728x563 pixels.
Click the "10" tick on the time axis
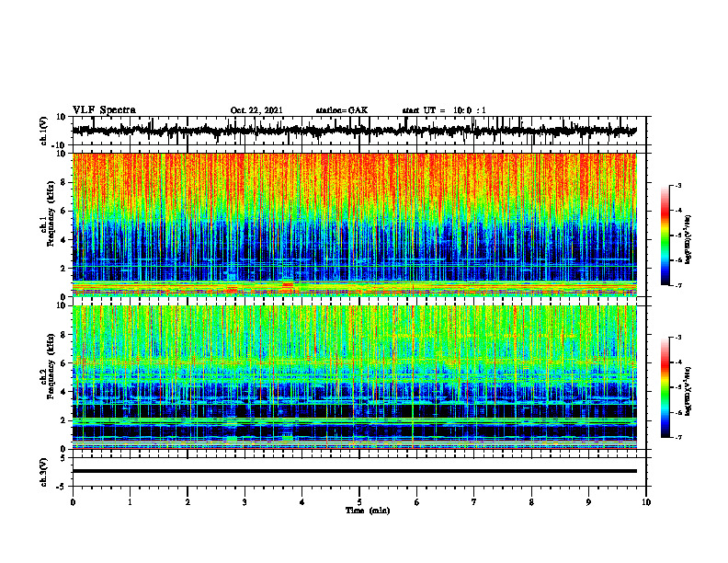[646, 502]
